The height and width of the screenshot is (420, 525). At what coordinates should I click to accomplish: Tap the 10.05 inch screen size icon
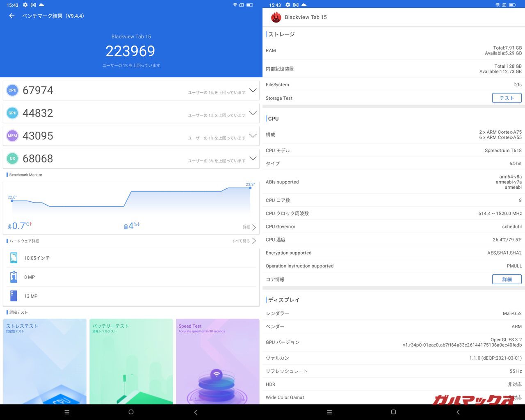coord(14,258)
